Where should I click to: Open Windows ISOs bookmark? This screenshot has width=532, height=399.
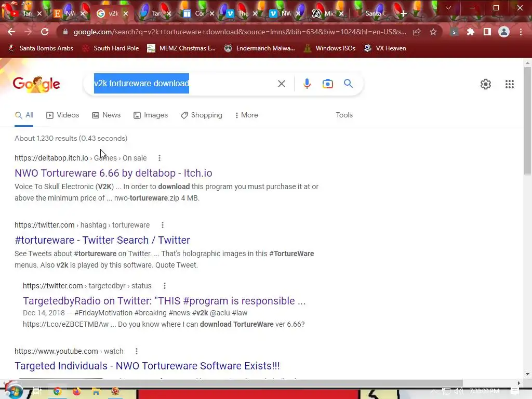point(329,48)
